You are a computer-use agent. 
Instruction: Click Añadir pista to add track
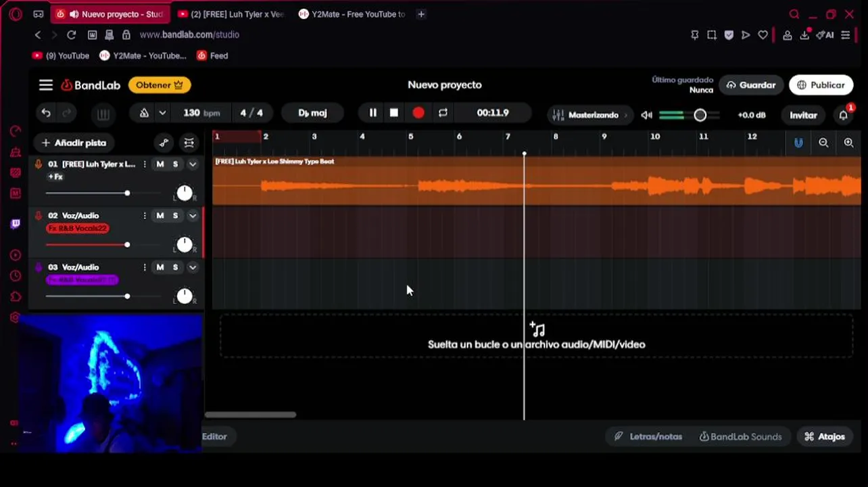click(74, 143)
